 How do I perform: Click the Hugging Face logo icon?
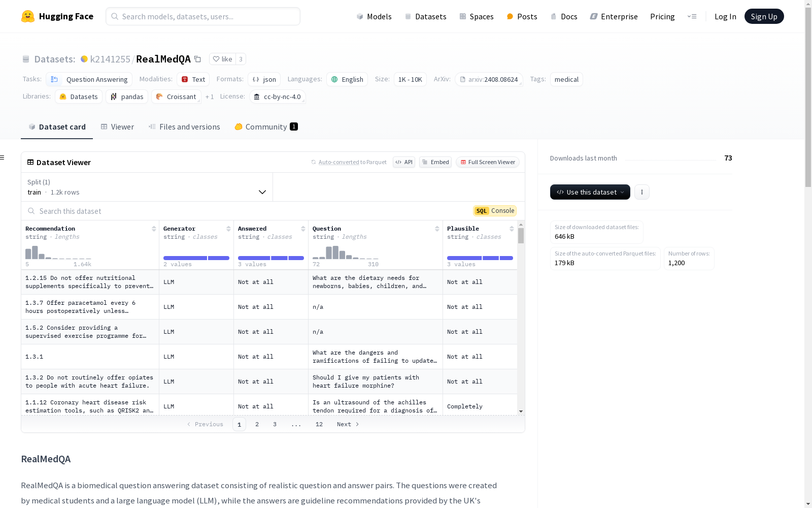point(28,16)
